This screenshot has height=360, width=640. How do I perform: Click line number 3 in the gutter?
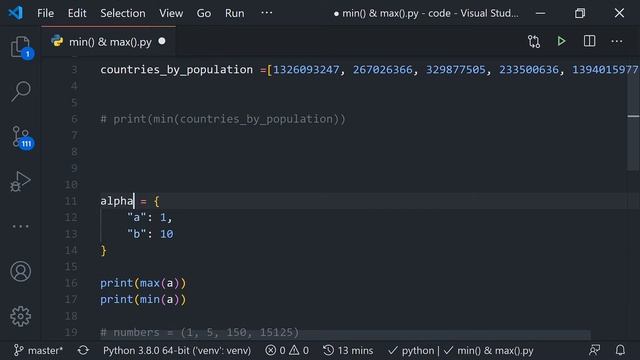click(x=74, y=70)
